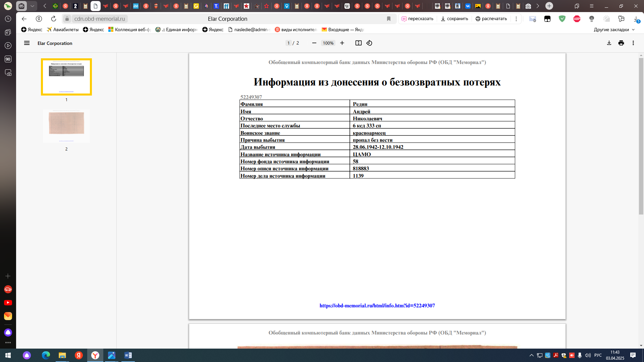Click the 'сохранить' button

point(454,19)
